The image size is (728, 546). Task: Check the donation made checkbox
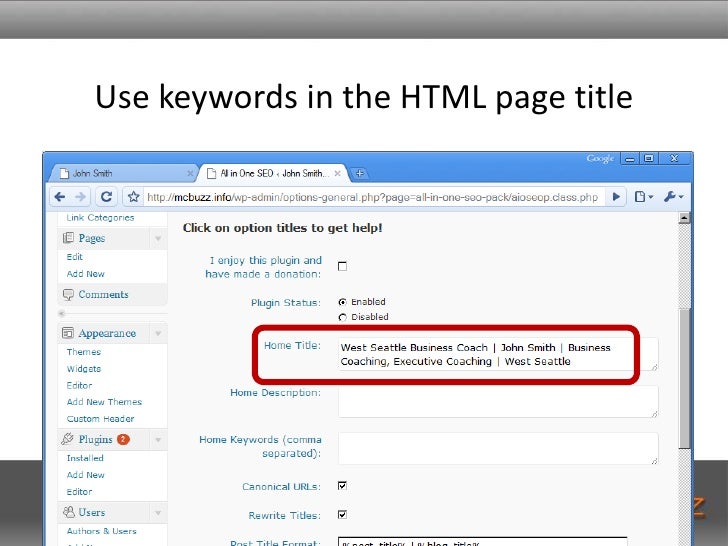pyautogui.click(x=342, y=266)
